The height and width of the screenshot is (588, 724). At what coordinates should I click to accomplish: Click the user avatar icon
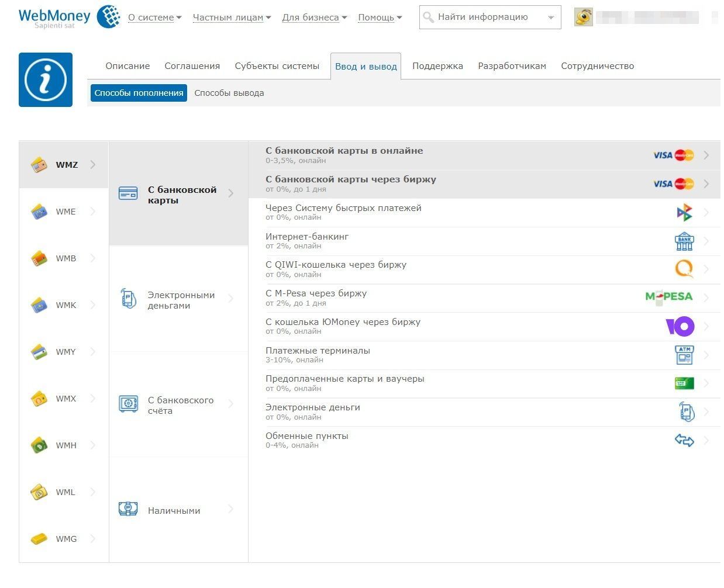583,17
